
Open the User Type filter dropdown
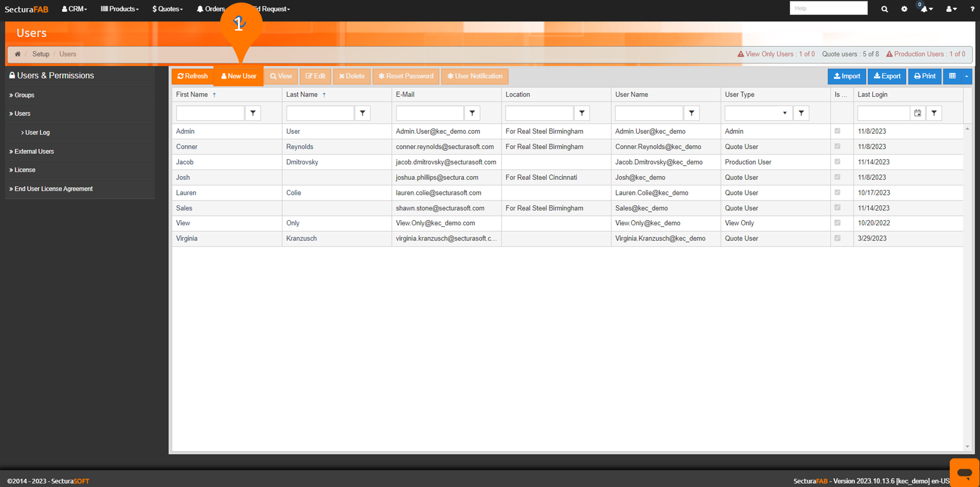[784, 113]
